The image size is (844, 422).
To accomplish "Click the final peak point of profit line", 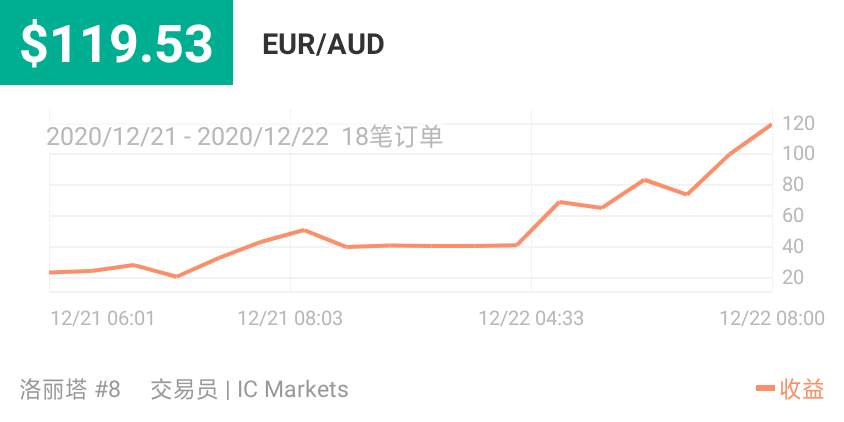I will click(770, 125).
